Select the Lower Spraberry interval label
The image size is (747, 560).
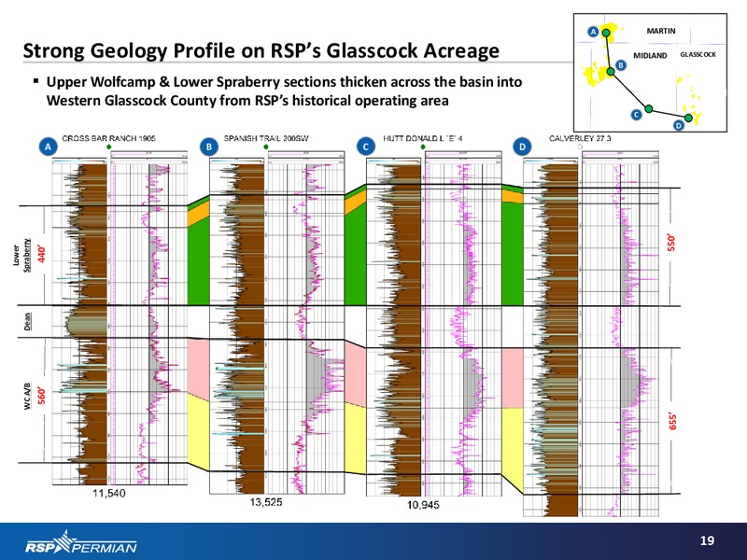[x=21, y=255]
